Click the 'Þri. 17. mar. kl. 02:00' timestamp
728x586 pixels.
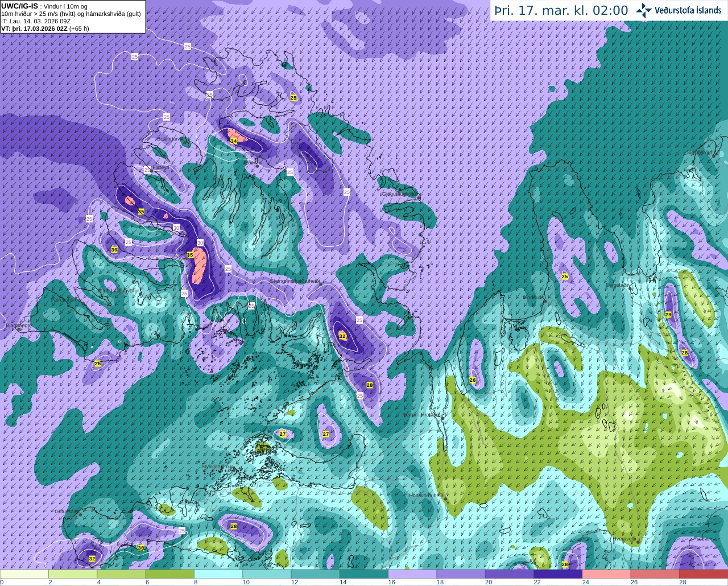point(561,11)
